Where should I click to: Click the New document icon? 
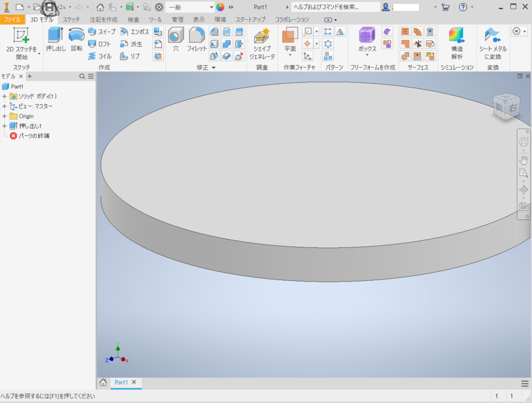20,7
